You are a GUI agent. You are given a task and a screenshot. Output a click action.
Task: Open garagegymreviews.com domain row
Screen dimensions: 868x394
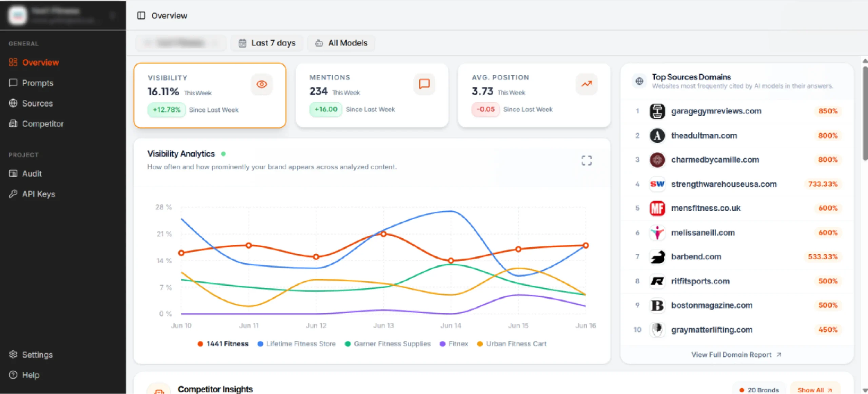[737, 111]
